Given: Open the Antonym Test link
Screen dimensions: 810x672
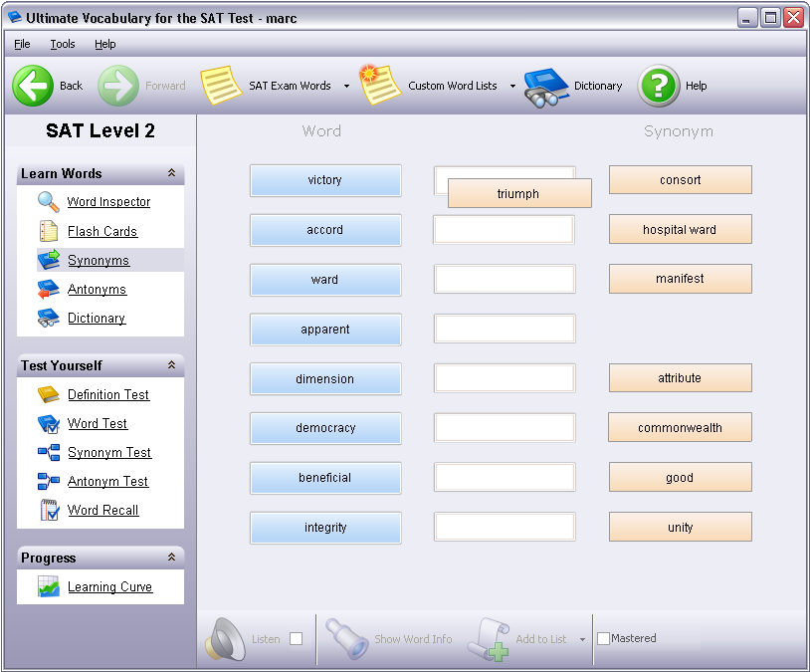Looking at the screenshot, I should [107, 481].
